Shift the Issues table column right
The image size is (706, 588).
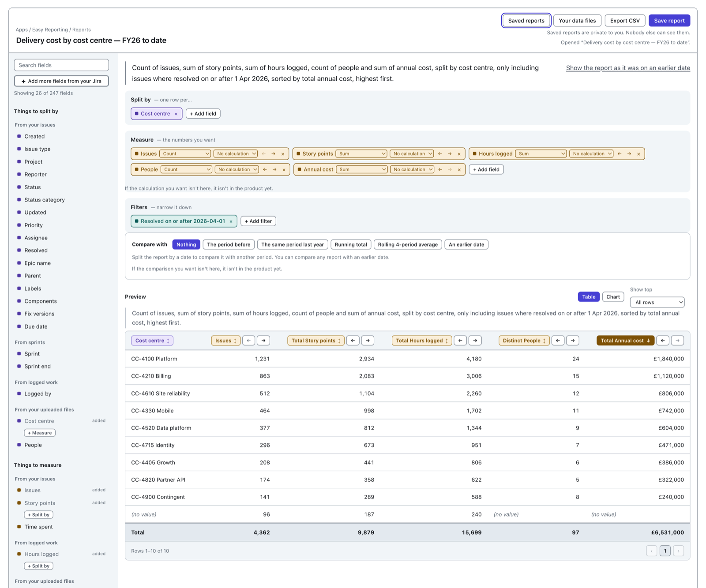tap(264, 341)
